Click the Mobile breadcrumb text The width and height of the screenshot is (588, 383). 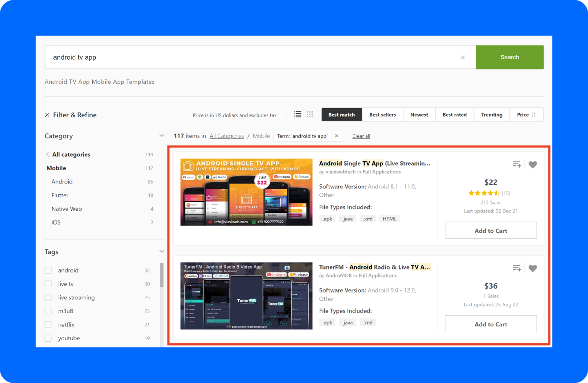point(261,136)
